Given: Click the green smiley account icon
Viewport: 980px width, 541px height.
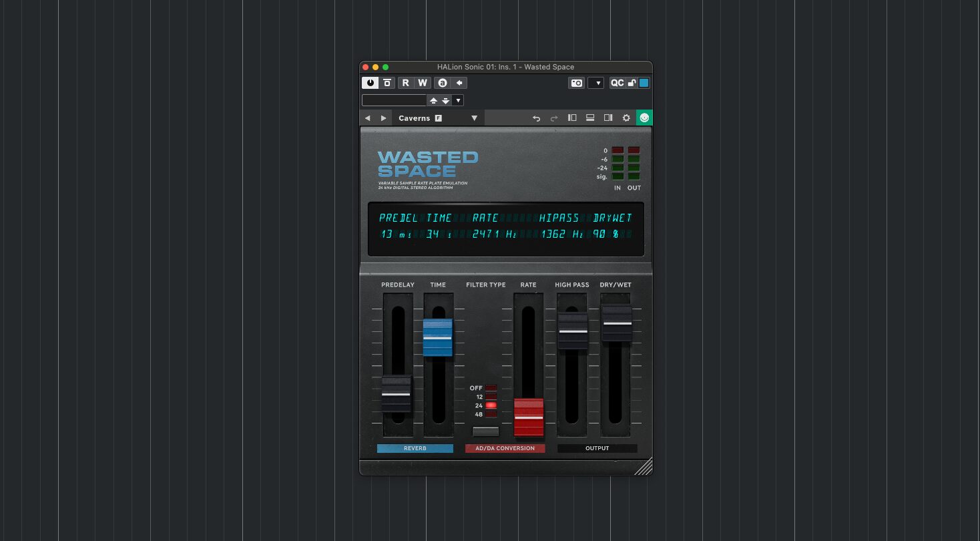Looking at the screenshot, I should (644, 118).
